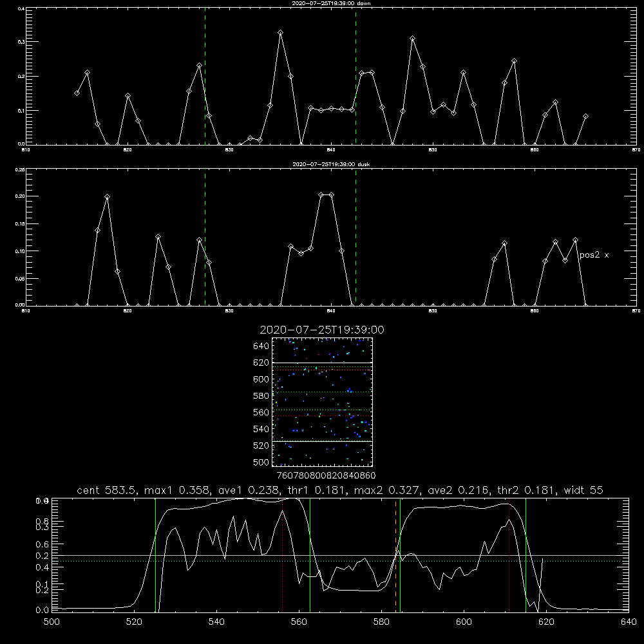Click the tallest peak marker in the dawn plot
Viewport: 644px width, 644px height.
pos(281,32)
